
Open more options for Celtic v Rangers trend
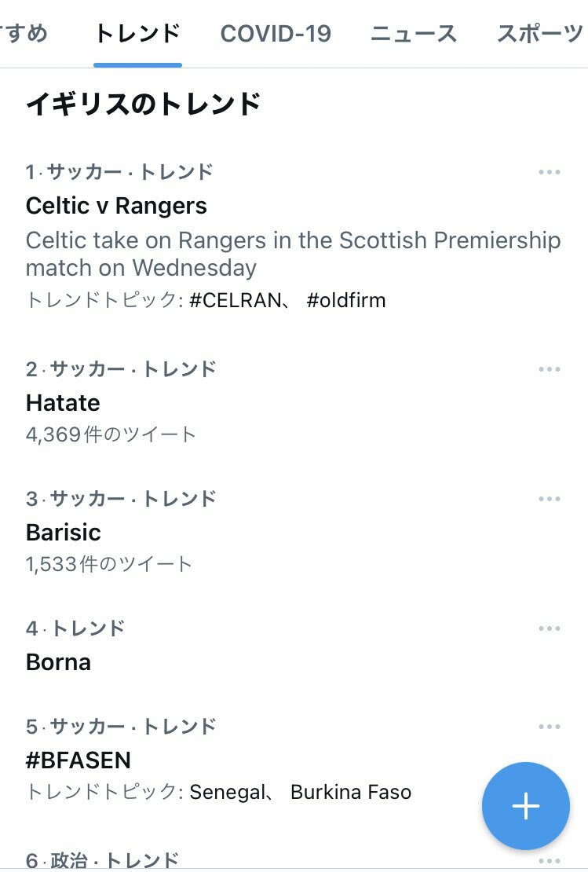click(549, 172)
